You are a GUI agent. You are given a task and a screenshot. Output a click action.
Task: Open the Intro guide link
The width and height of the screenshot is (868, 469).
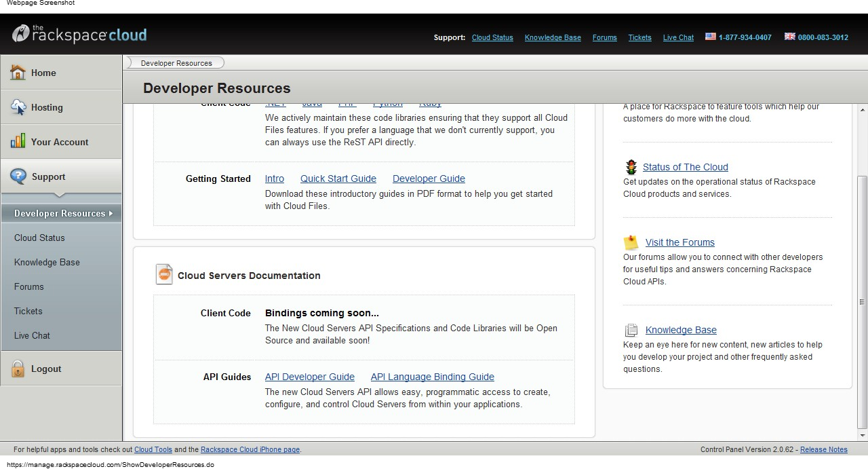[275, 179]
